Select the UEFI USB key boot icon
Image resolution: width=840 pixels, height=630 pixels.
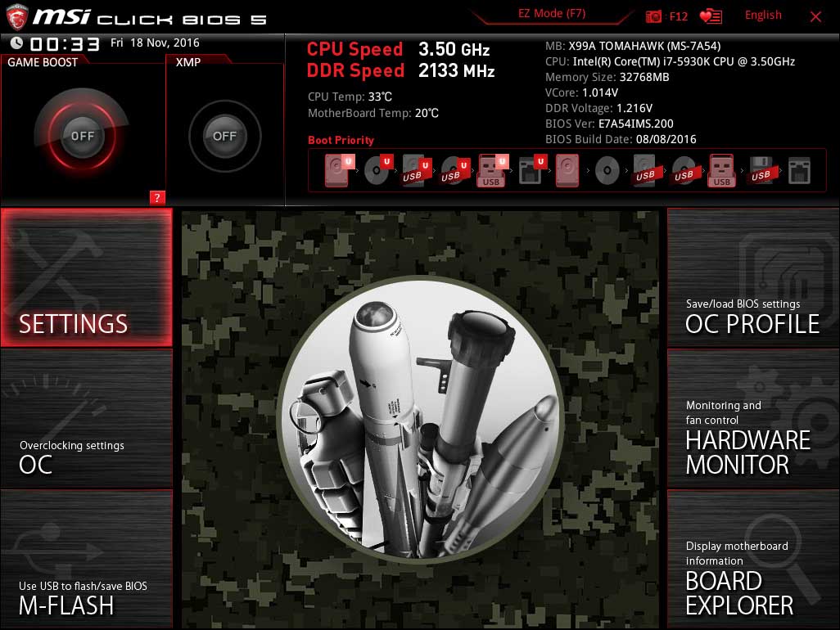pyautogui.click(x=492, y=170)
